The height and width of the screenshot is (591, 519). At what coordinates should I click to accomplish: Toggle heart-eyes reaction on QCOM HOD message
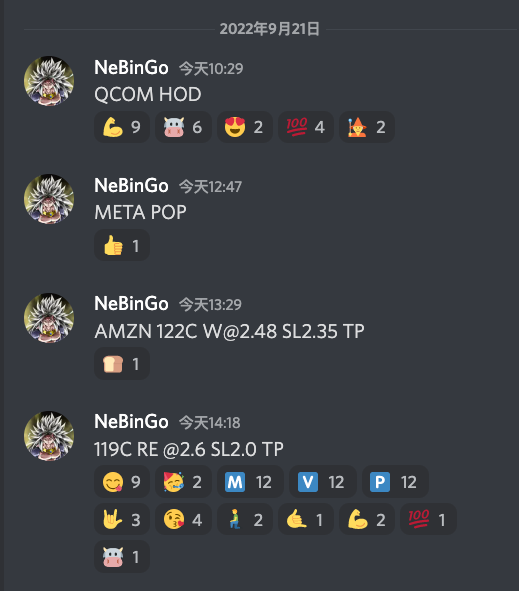tap(244, 127)
